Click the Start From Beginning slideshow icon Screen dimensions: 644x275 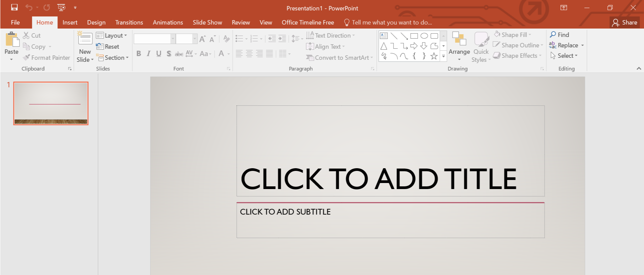[61, 7]
